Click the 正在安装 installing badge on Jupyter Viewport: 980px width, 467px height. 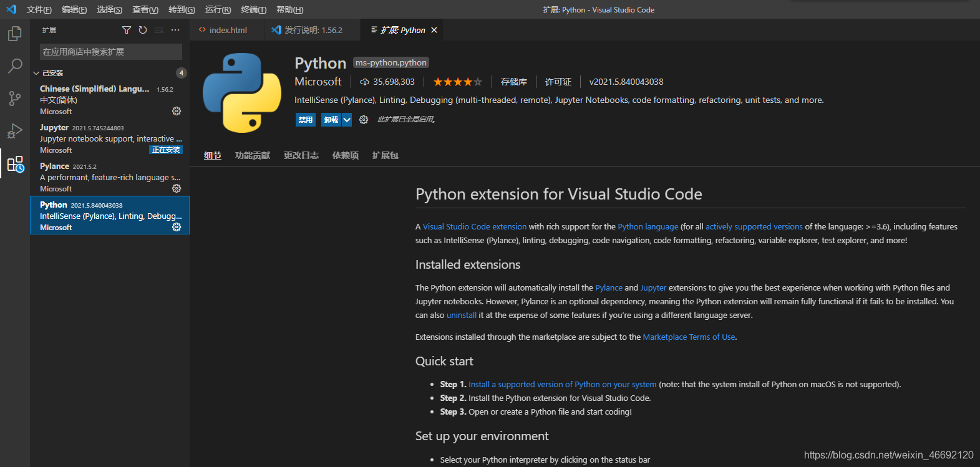166,150
